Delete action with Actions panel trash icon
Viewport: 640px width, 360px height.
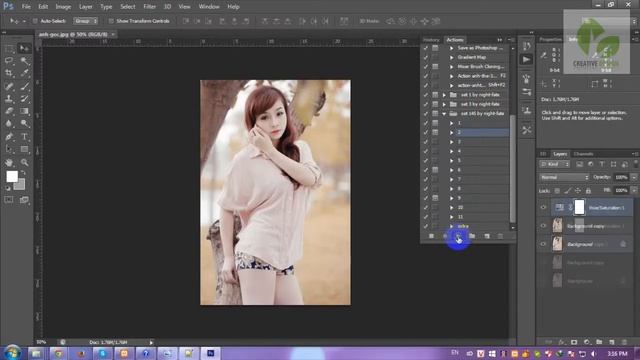tap(500, 236)
